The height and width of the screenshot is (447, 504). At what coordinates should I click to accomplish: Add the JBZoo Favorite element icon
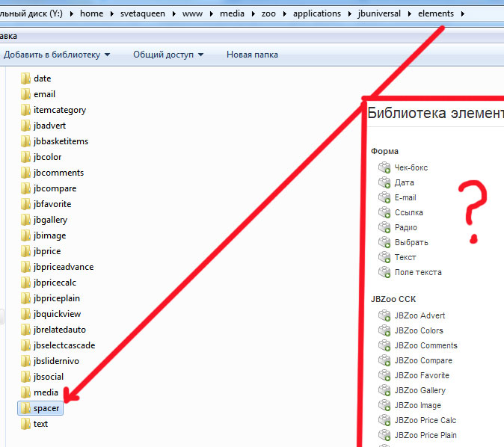tap(384, 375)
